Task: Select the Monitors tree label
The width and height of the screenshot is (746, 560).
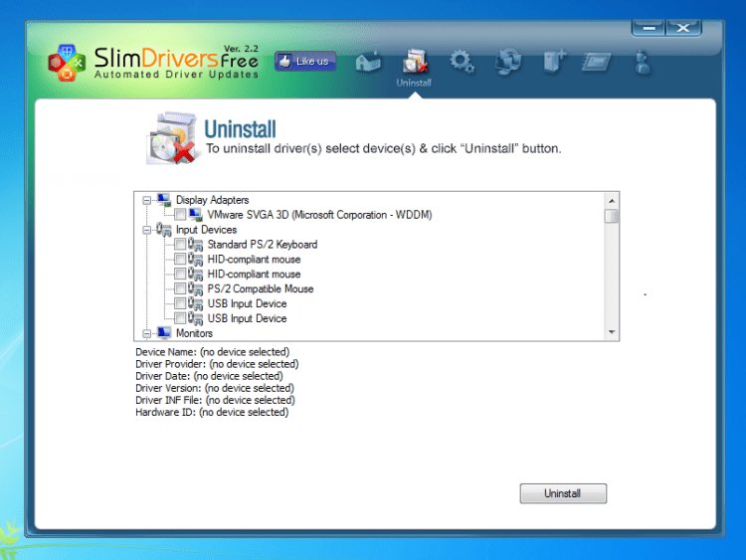Action: [194, 333]
